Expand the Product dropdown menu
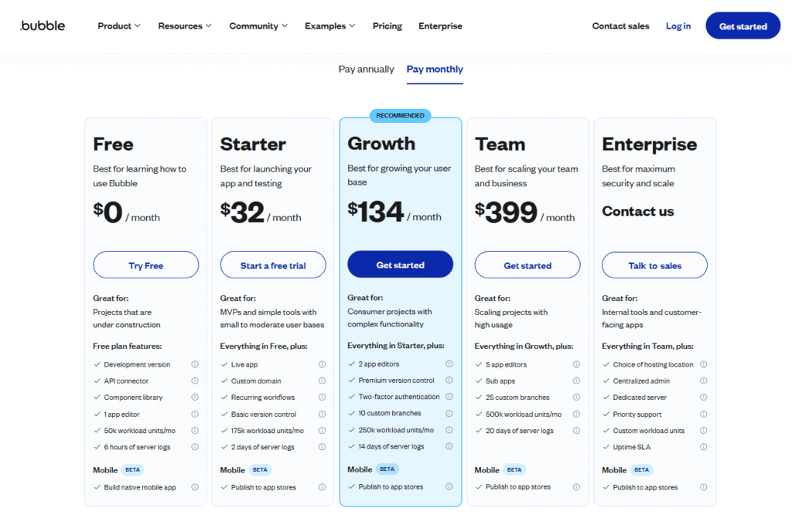792x532 pixels. click(119, 26)
